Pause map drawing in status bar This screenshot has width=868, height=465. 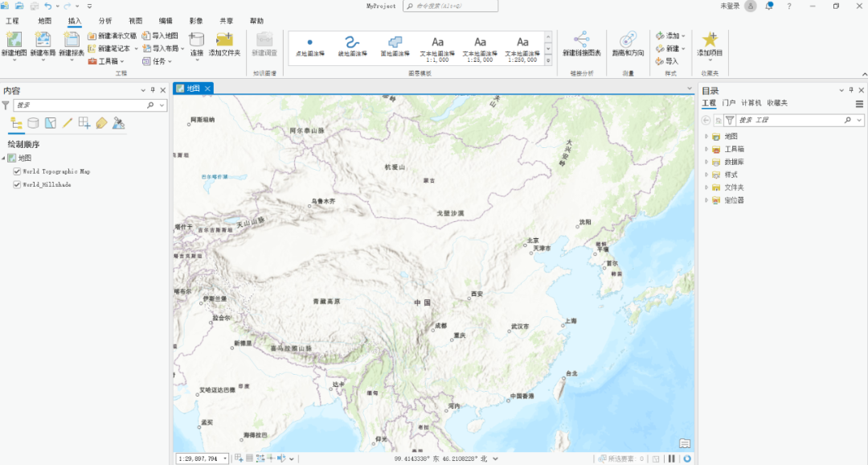[672, 459]
